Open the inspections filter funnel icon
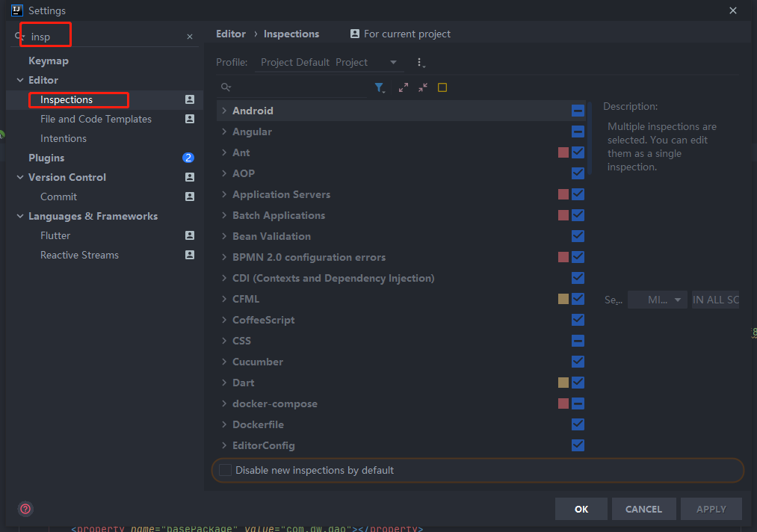The image size is (757, 532). [380, 87]
